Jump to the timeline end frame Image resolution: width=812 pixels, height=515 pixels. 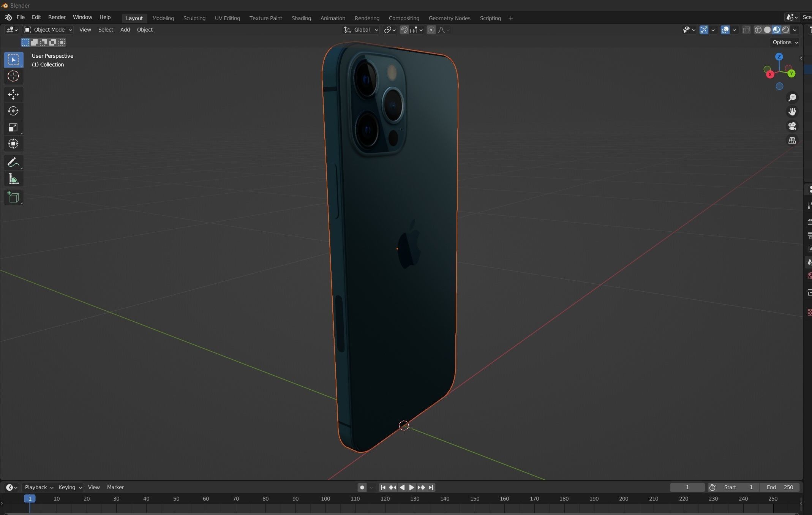[x=431, y=487]
